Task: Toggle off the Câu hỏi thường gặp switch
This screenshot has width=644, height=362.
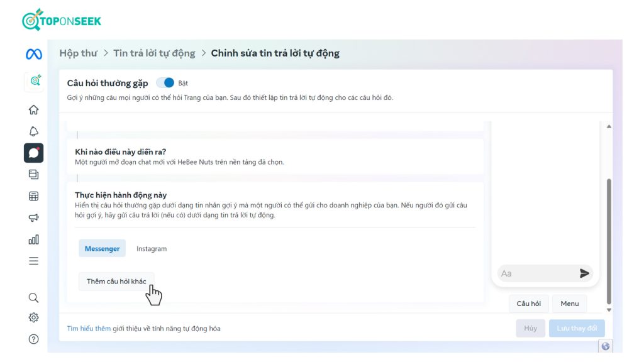Action: pos(166,83)
